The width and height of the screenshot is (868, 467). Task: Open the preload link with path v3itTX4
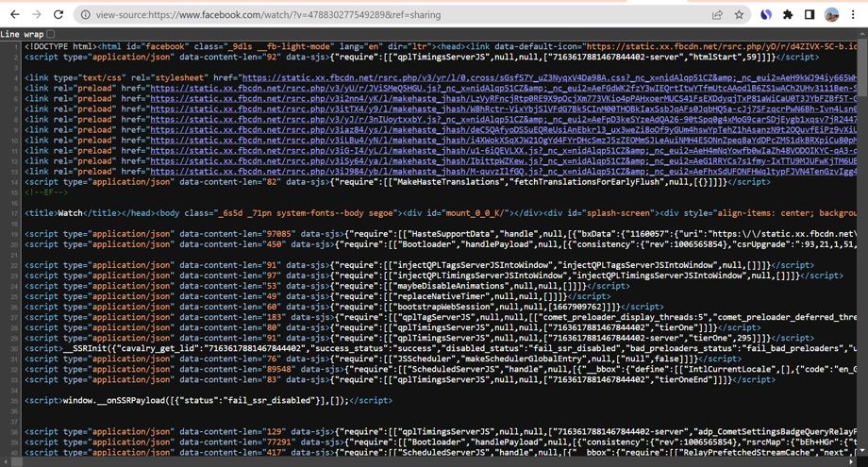pos(503,109)
